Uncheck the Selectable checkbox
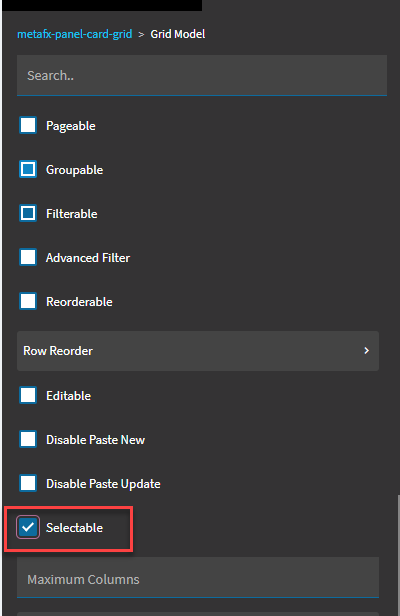This screenshot has width=400, height=616. pos(28,527)
